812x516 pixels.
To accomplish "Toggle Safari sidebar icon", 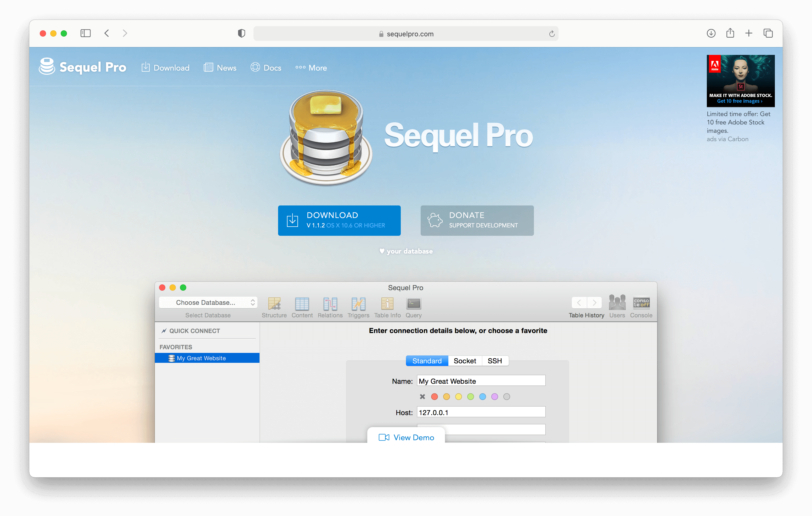I will point(86,33).
